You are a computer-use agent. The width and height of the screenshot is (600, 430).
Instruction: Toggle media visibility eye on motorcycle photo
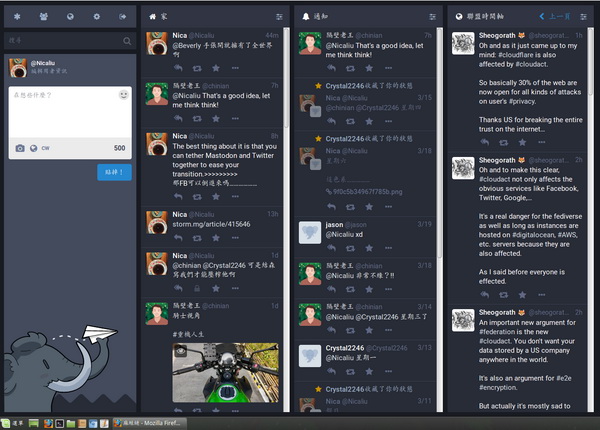pyautogui.click(x=181, y=350)
